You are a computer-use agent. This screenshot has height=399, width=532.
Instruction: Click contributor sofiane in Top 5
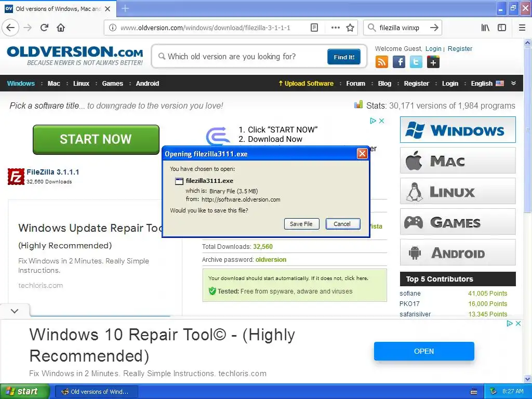click(x=410, y=294)
